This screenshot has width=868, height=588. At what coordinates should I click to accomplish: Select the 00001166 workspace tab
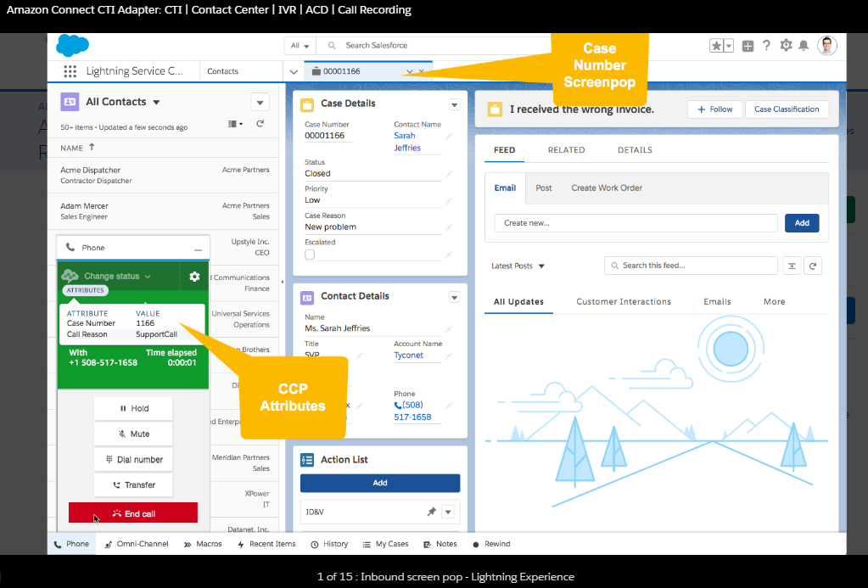(342, 71)
